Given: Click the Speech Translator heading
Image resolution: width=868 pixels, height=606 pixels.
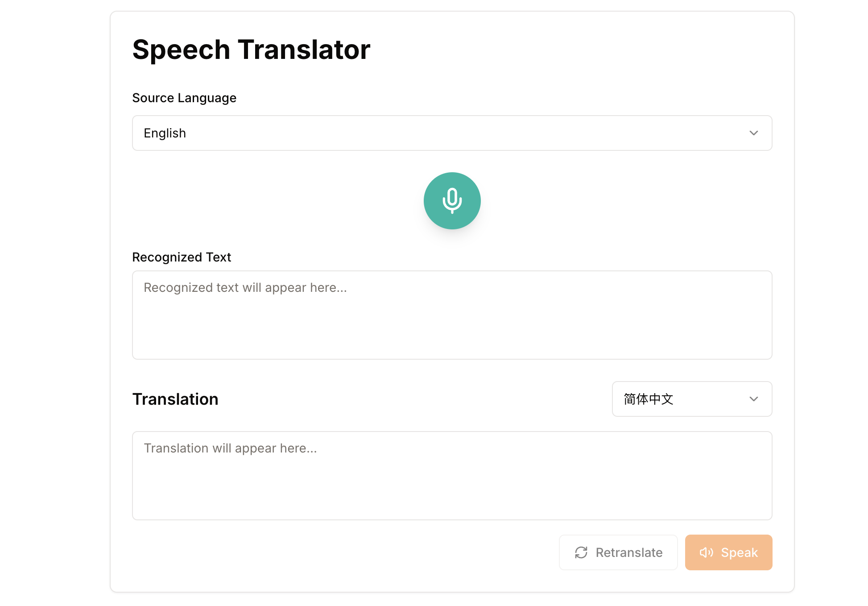Looking at the screenshot, I should [251, 49].
